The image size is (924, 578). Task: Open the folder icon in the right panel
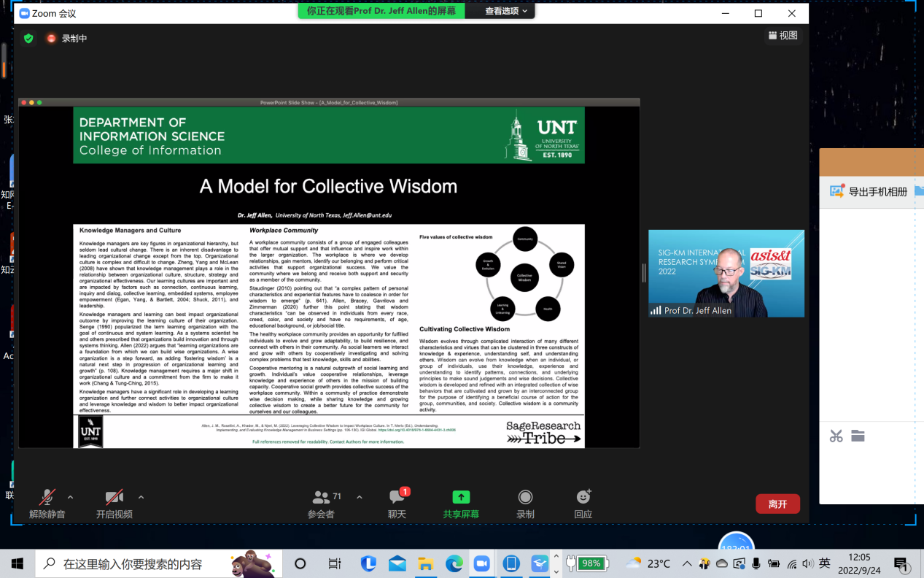(858, 436)
